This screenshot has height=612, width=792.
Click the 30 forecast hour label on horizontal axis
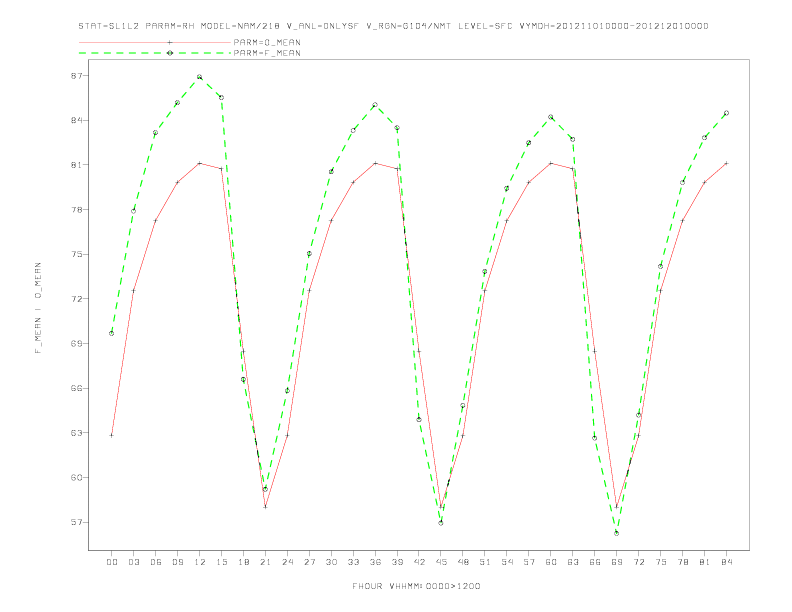click(x=331, y=562)
